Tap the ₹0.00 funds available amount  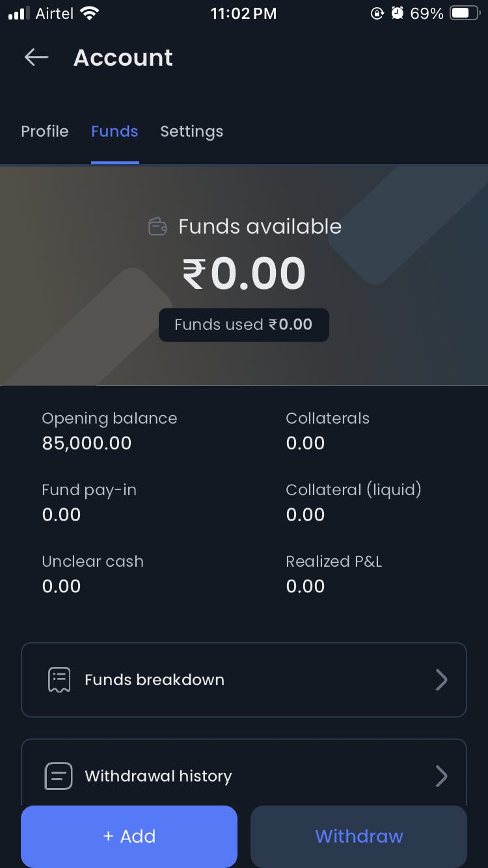point(244,273)
